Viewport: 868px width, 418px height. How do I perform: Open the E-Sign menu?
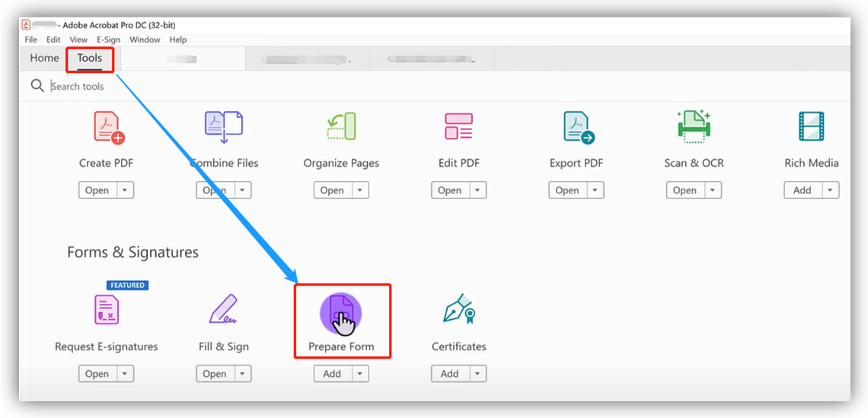pos(108,40)
